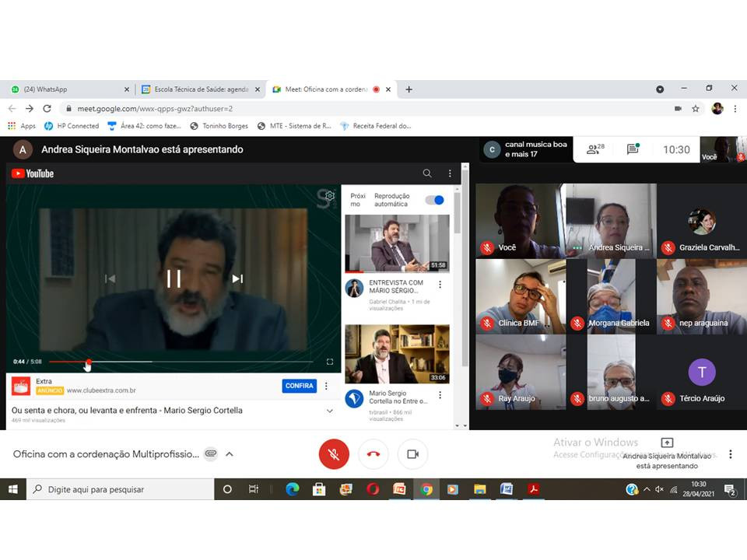Click the CONFIRA ad button
This screenshot has width=747, height=560.
tap(299, 386)
